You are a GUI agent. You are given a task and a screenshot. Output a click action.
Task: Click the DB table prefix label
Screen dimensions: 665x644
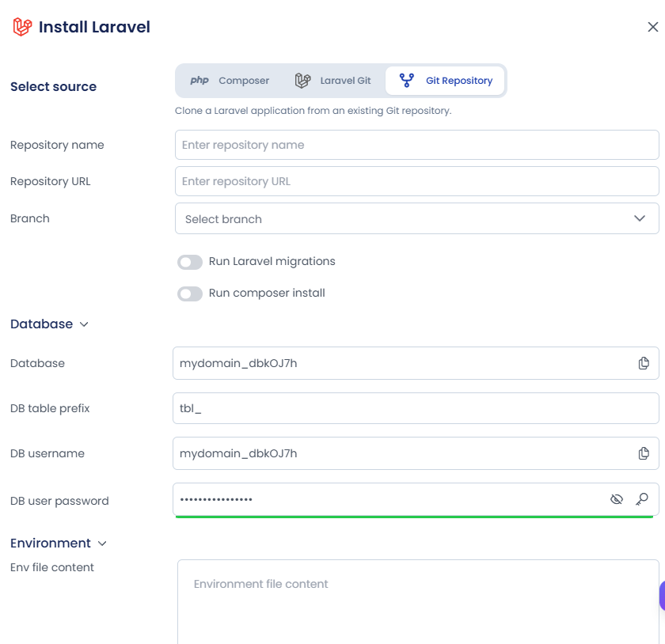[x=50, y=409]
